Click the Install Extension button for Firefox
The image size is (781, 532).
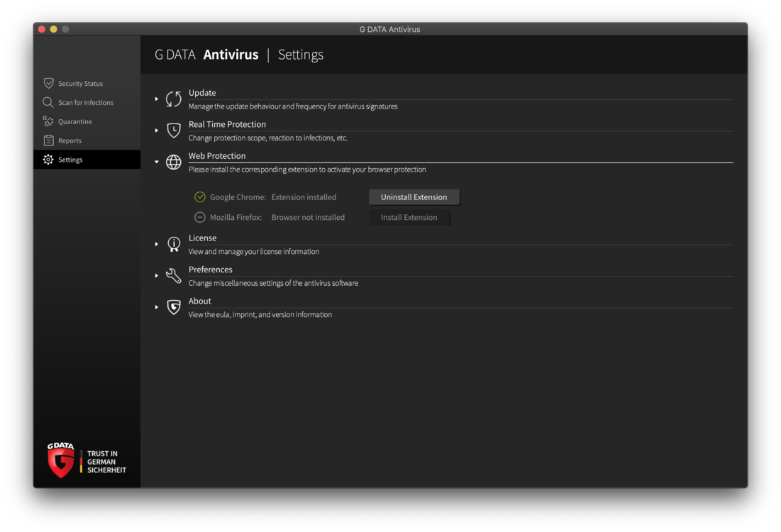(409, 218)
